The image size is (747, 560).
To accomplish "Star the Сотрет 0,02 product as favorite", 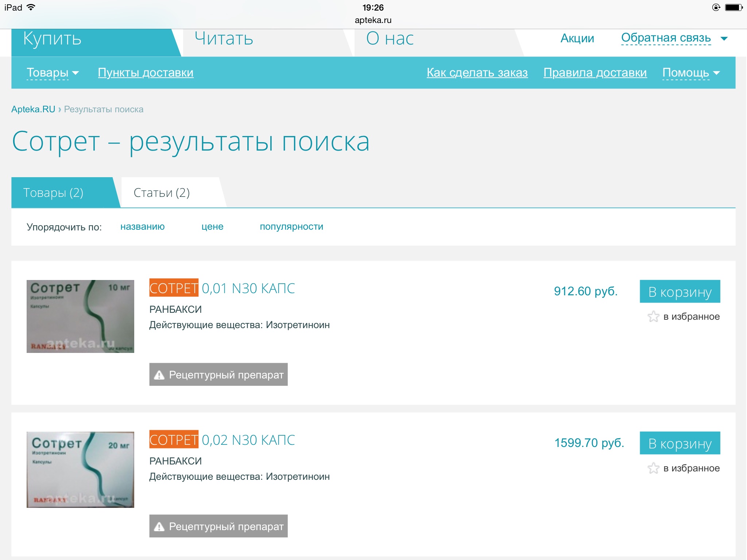I will 653,468.
